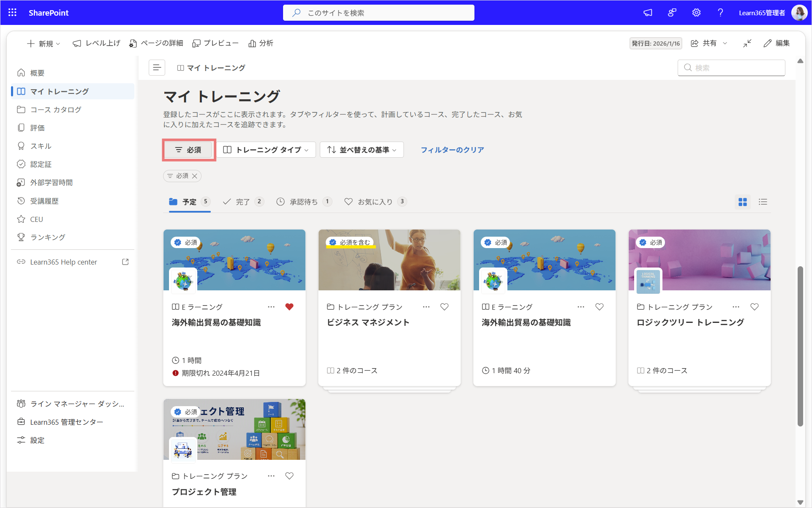Viewport: 812px width, 508px height.
Task: Click the プレビュー toolbar button
Action: pyautogui.click(x=215, y=43)
